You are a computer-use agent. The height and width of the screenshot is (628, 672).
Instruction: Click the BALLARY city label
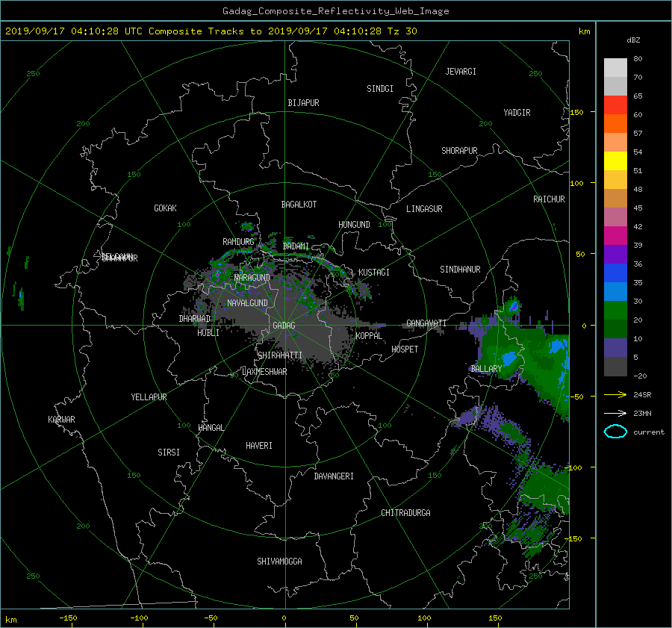(486, 369)
